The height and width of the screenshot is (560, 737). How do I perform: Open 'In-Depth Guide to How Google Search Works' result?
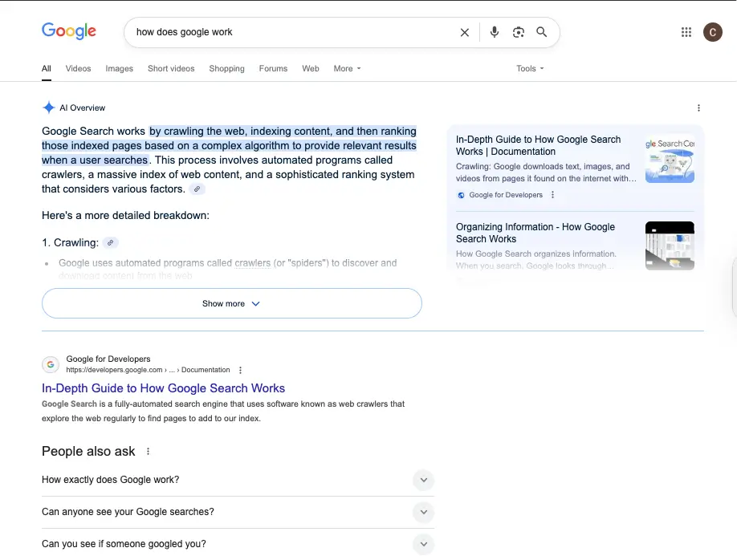click(x=163, y=388)
